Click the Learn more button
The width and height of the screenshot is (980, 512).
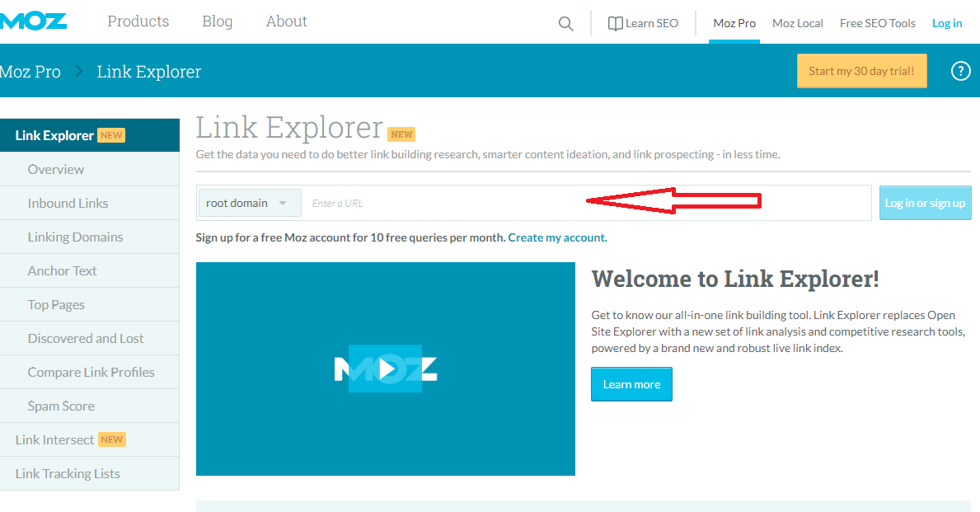pos(631,384)
